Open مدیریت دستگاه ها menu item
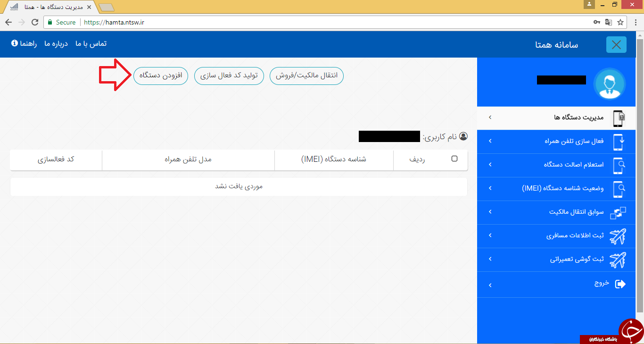The width and height of the screenshot is (644, 344). 557,118
